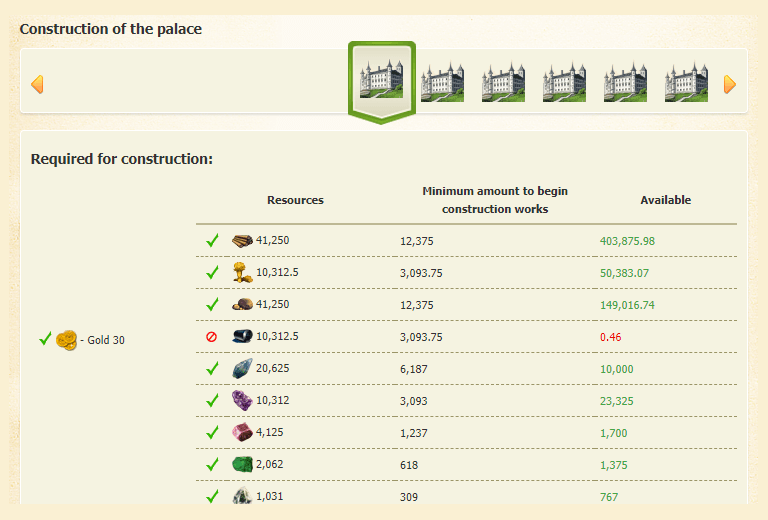Click the check mark in the sulfur row
Screen dimensions: 768x520
click(212, 272)
